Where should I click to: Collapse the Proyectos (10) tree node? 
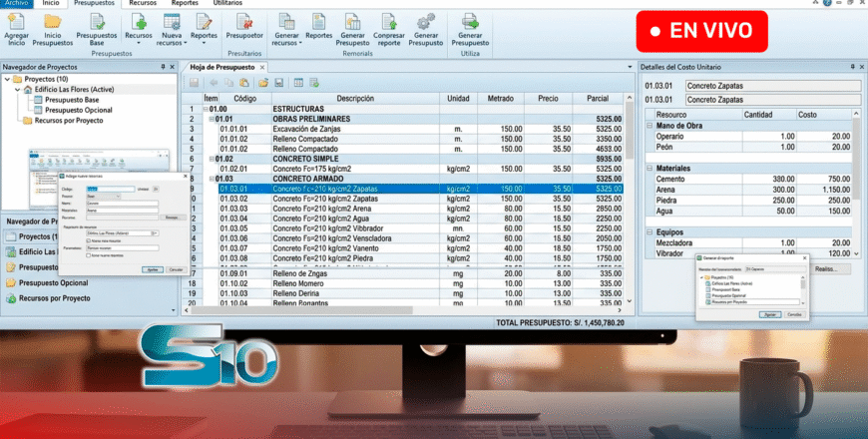coord(9,79)
